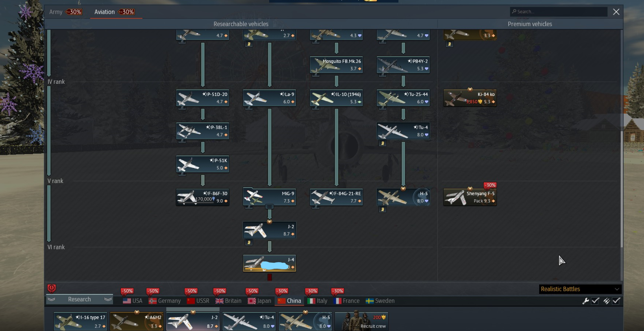Collapse the Research panel button

[x=79, y=299]
